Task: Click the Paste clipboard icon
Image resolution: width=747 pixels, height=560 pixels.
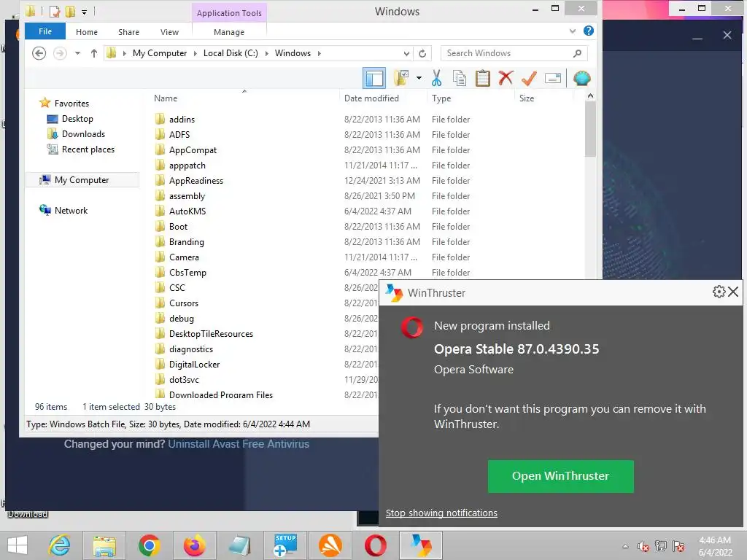Action: (x=483, y=78)
